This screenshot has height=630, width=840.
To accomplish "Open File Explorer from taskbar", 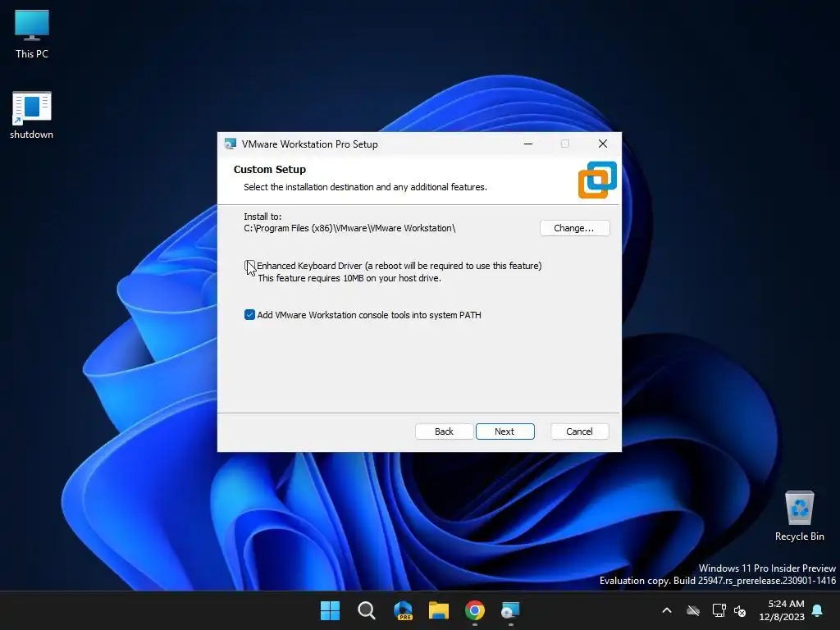I will (439, 610).
